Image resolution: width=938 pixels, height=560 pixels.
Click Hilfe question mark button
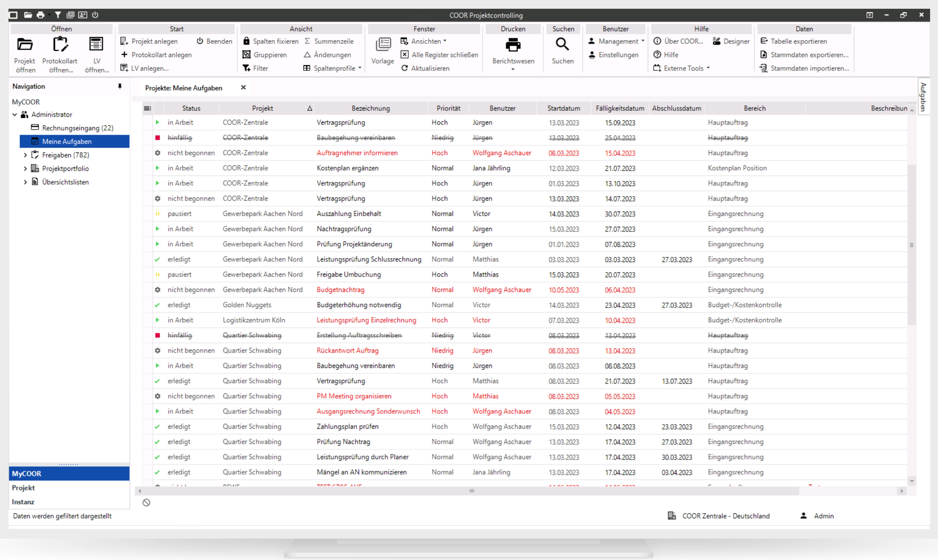pos(666,55)
